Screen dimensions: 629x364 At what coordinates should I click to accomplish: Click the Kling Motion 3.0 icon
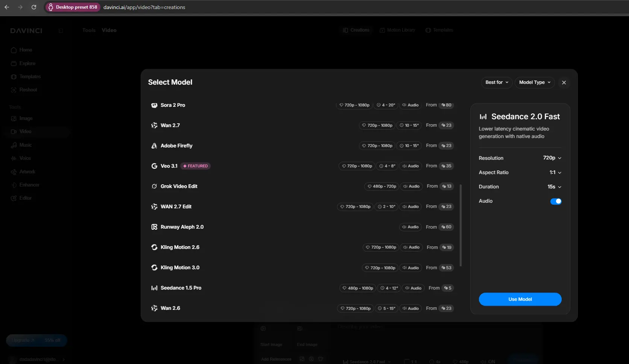click(x=154, y=268)
